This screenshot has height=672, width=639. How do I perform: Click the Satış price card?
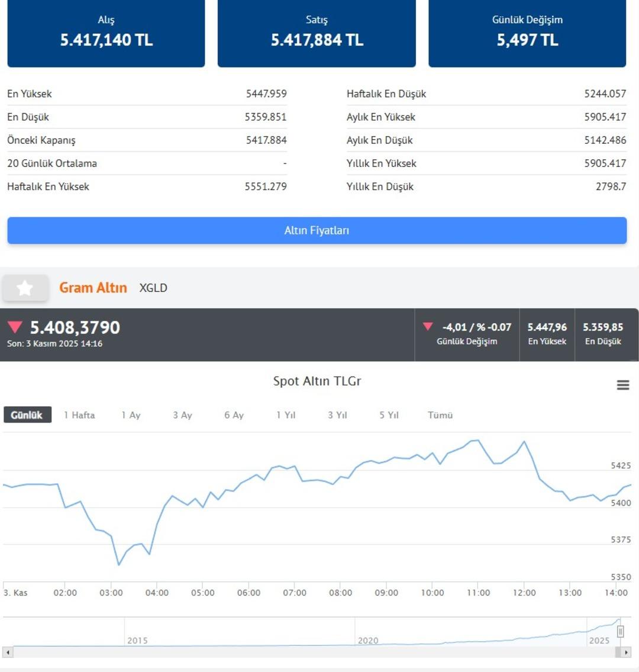(317, 33)
